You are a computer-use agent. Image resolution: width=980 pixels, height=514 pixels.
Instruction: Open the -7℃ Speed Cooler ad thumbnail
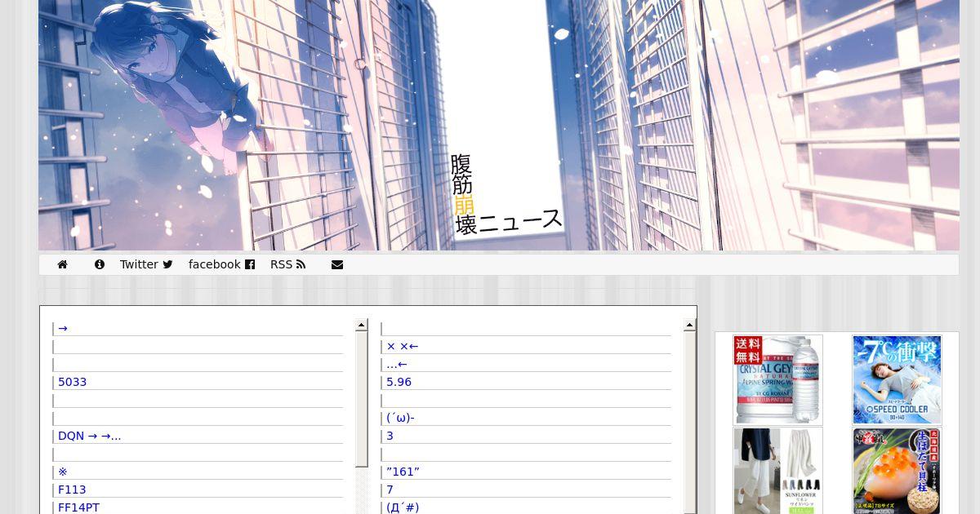897,380
